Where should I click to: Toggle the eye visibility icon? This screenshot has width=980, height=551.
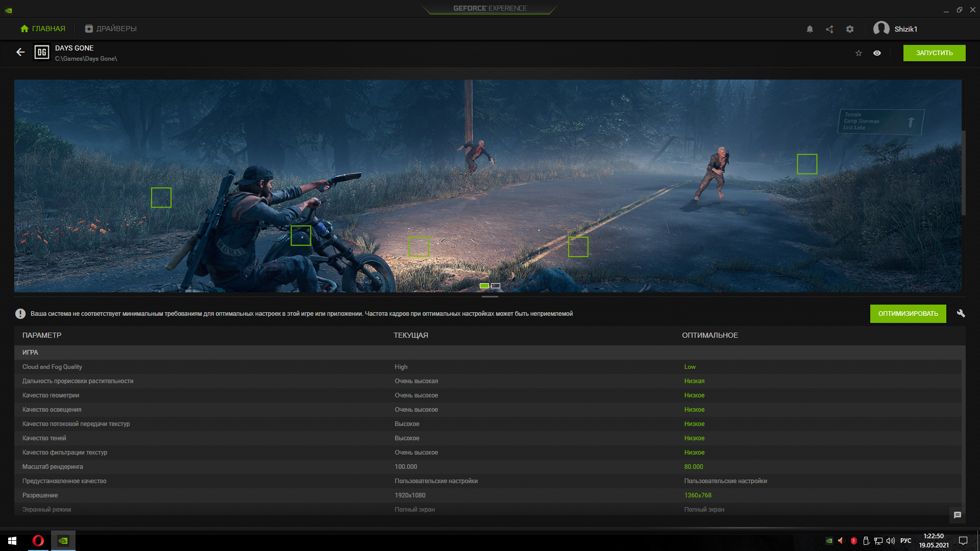click(x=877, y=53)
